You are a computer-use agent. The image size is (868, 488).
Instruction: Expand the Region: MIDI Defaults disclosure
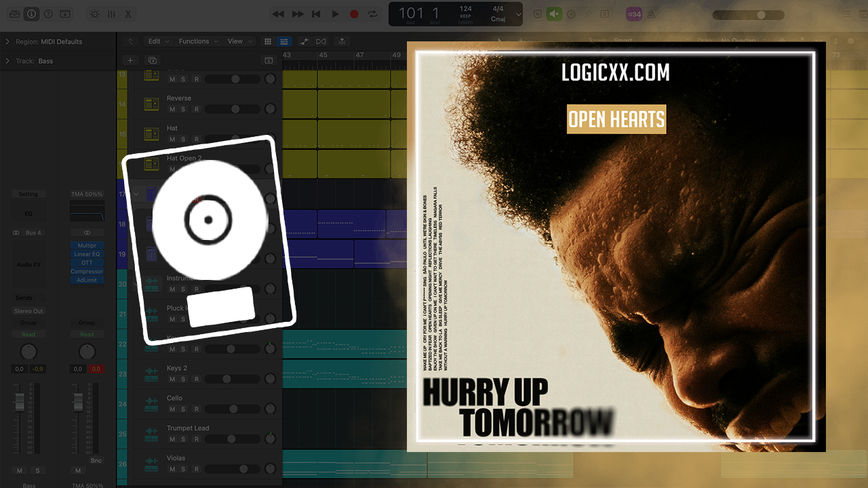pos(7,41)
